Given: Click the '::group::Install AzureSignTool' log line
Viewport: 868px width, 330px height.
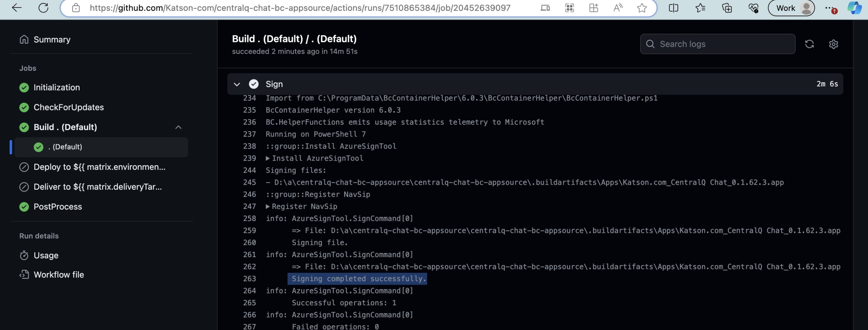Looking at the screenshot, I should (x=331, y=146).
